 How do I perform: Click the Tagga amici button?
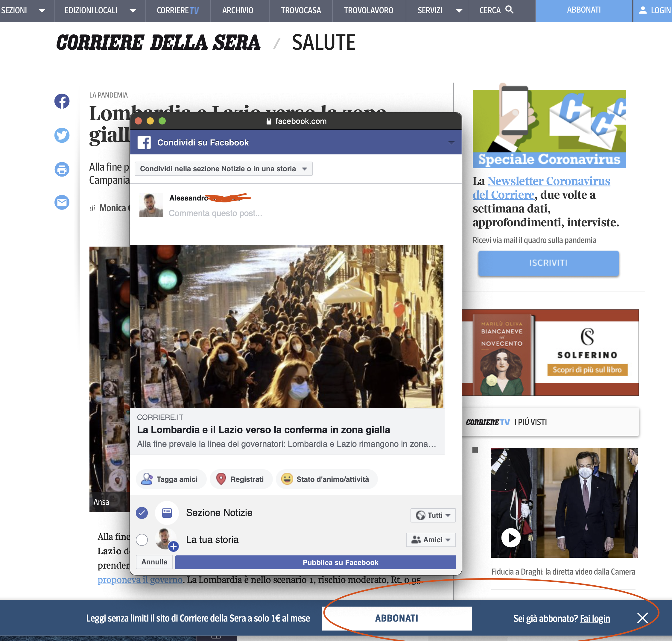tap(171, 479)
